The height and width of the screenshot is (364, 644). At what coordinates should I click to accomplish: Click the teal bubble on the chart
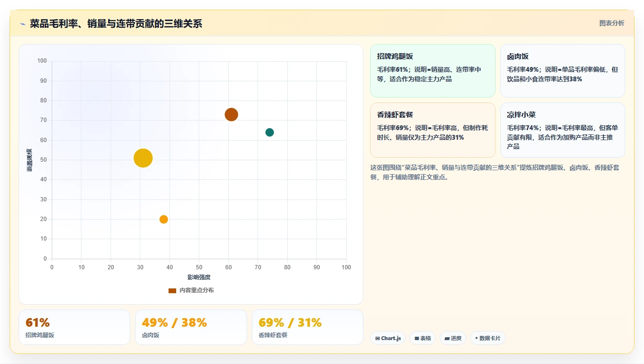pos(270,132)
